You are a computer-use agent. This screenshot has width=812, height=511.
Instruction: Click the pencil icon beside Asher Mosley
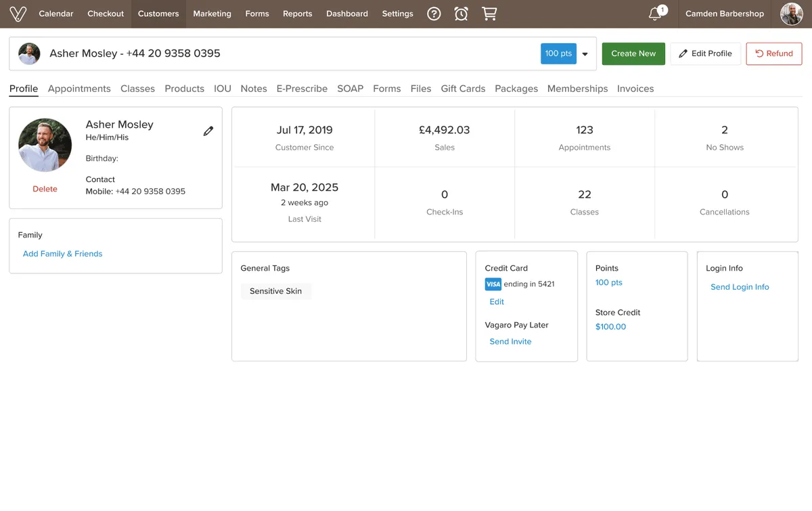point(208,131)
